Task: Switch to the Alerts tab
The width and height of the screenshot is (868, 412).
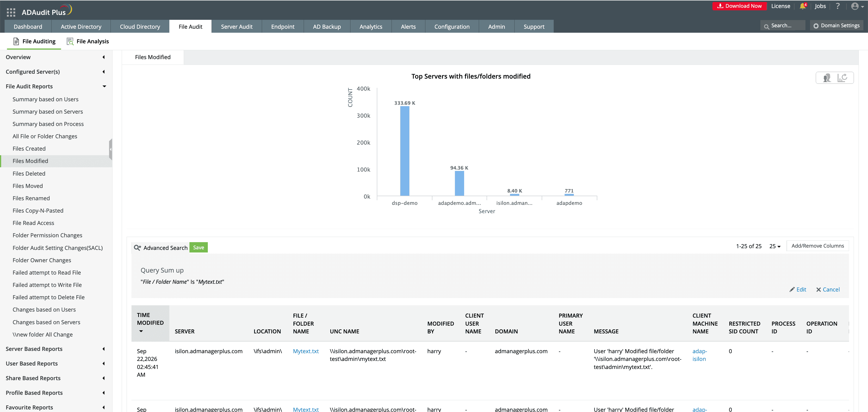Action: pyautogui.click(x=408, y=27)
